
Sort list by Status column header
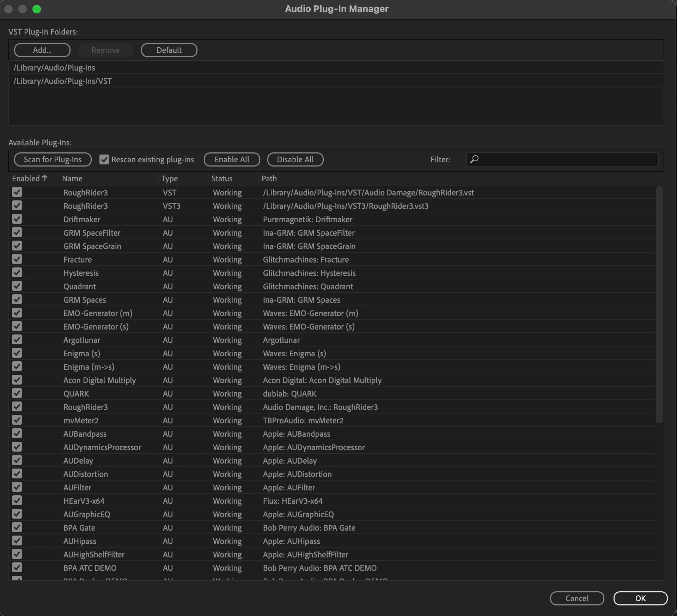[x=222, y=179]
